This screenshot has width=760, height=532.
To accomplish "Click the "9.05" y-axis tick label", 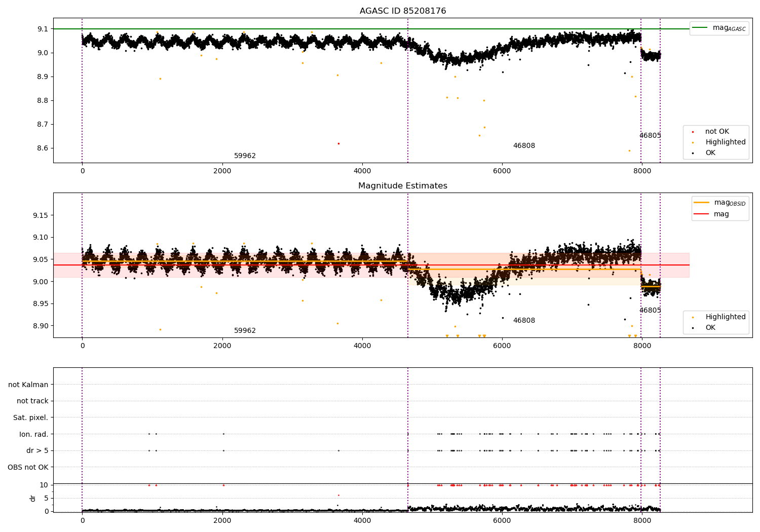I will [x=41, y=260].
